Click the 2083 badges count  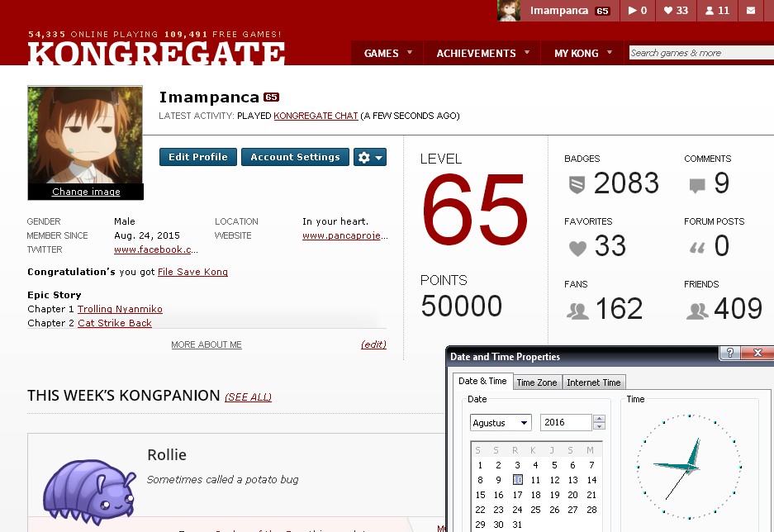[626, 183]
